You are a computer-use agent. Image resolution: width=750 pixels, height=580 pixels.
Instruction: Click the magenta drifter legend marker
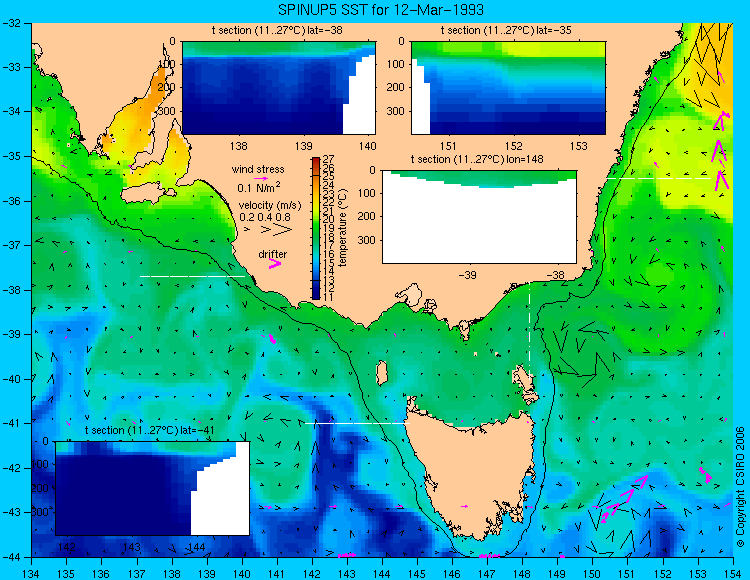(x=275, y=263)
